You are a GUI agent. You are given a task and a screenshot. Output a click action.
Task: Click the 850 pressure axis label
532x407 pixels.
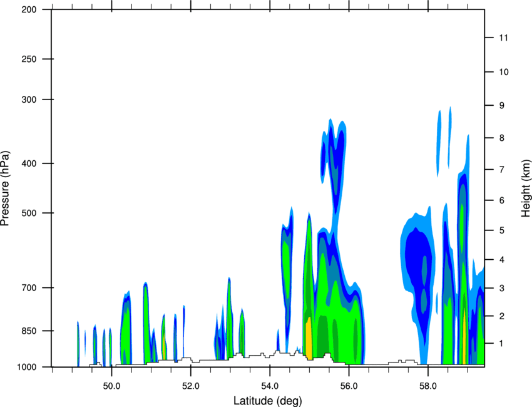[29, 331]
